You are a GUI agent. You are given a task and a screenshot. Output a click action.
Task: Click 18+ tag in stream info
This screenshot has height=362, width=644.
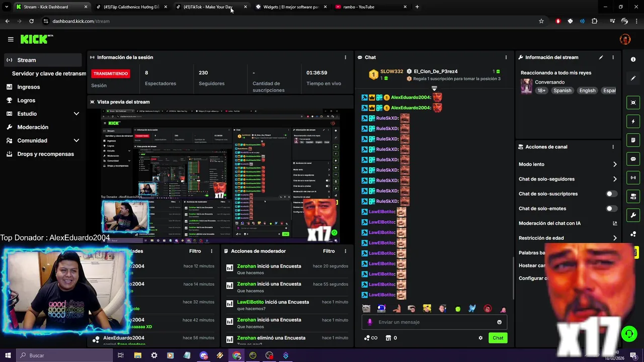tap(541, 90)
